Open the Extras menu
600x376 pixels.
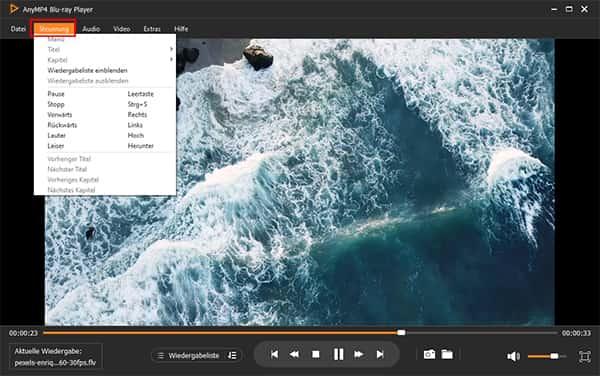[x=152, y=29]
